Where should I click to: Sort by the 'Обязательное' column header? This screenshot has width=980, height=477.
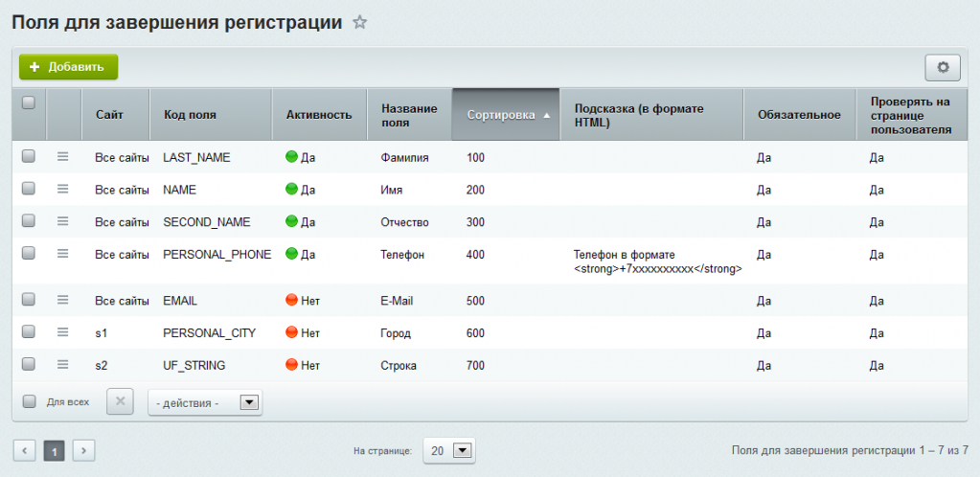(799, 114)
